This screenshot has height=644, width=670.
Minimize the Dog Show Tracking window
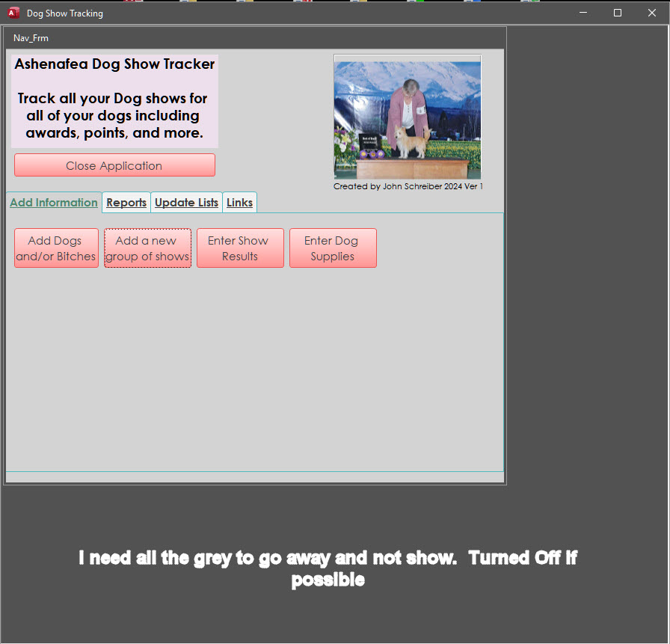click(583, 13)
